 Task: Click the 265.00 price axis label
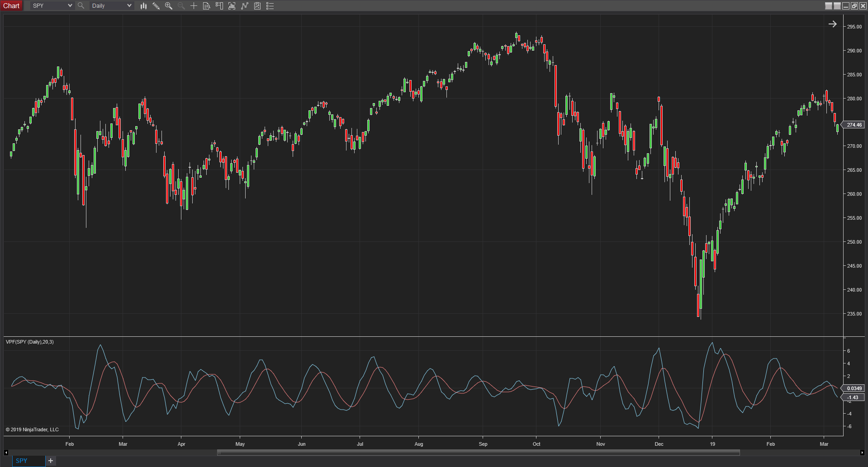point(854,170)
